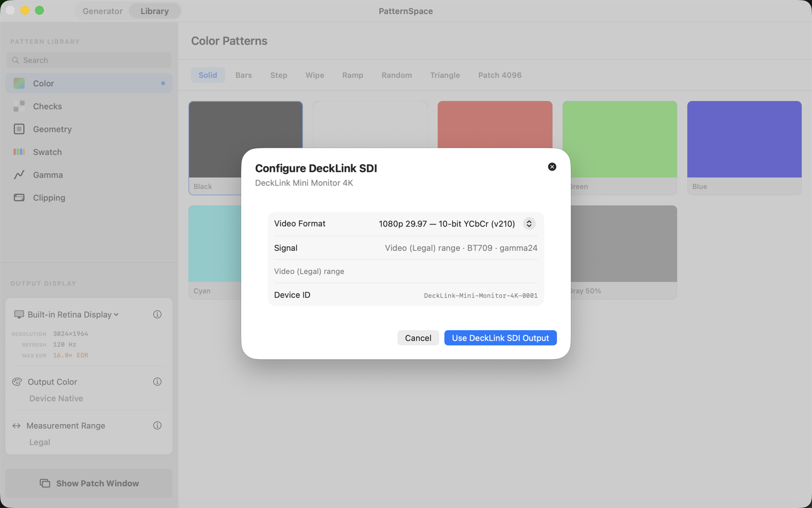Screen dimensions: 812x508
Task: Select the Ramp pattern tab
Action: click(x=353, y=75)
